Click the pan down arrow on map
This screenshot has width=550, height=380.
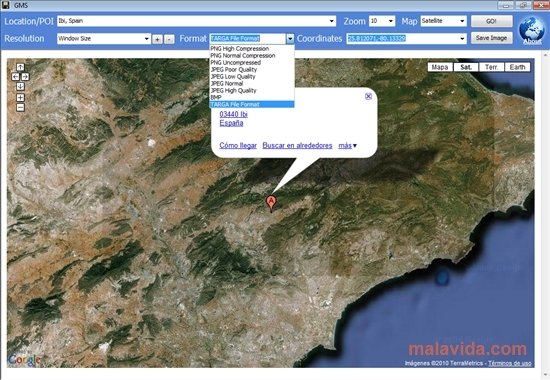click(20, 86)
